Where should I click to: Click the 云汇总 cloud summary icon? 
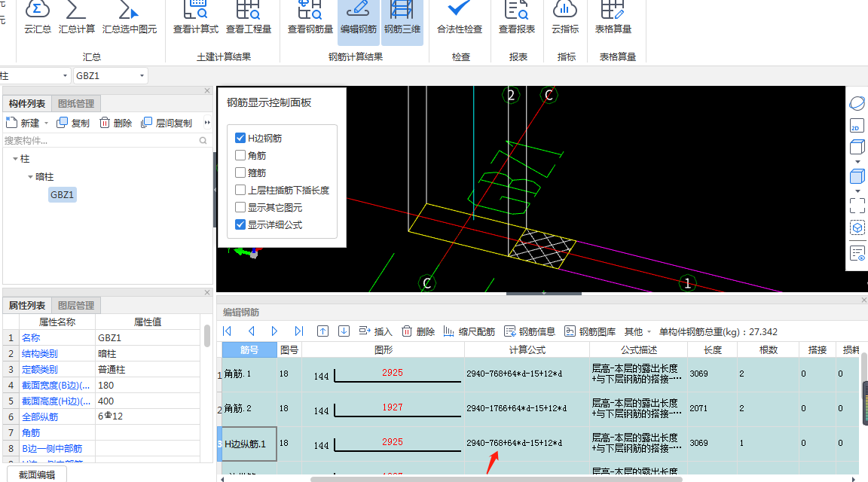38,18
